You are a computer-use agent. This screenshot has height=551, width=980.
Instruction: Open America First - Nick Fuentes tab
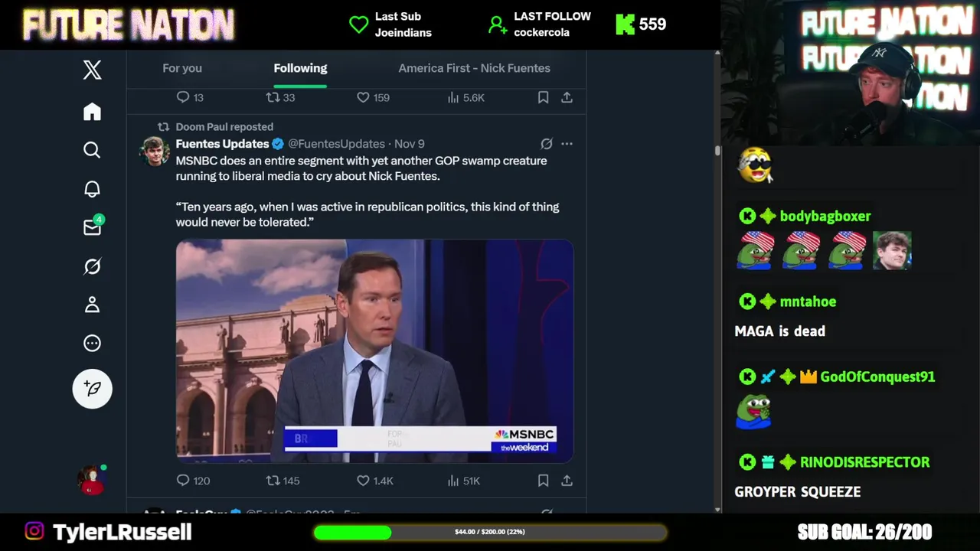[x=474, y=68]
